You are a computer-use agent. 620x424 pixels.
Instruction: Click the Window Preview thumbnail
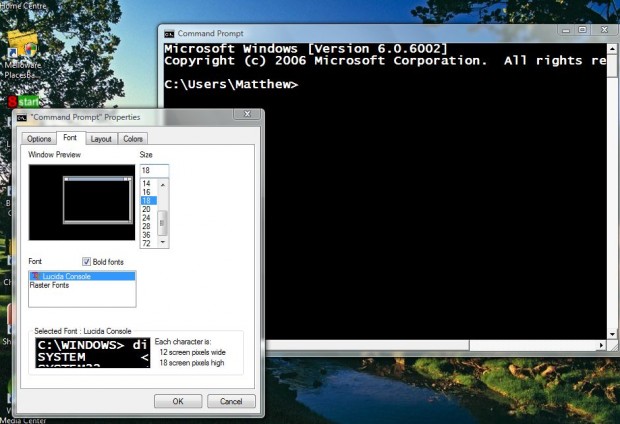click(82, 203)
